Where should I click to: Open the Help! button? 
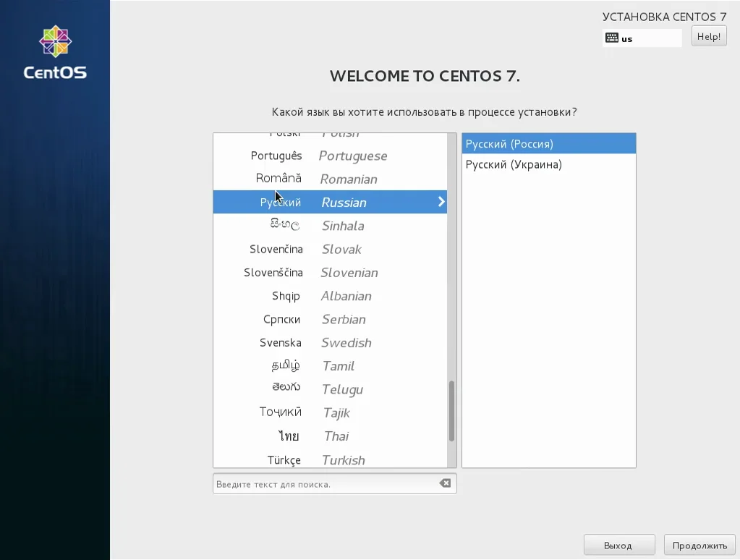tap(709, 36)
